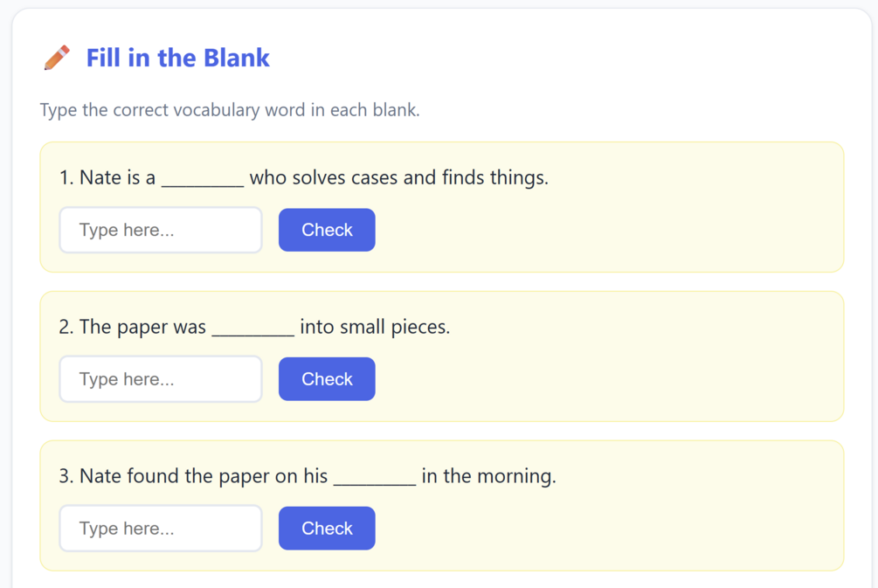Image resolution: width=878 pixels, height=588 pixels.
Task: Click the words "Nate found the paper on his"
Action: coord(204,476)
